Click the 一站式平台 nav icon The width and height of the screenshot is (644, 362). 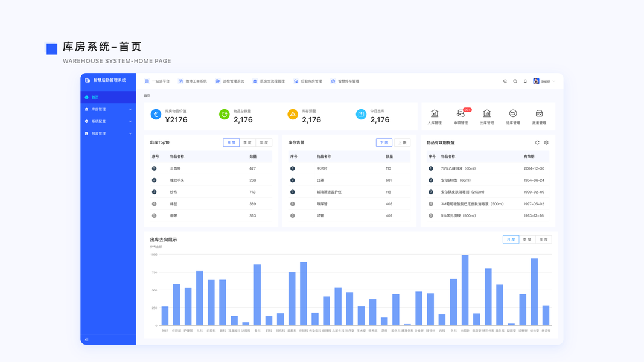click(147, 81)
